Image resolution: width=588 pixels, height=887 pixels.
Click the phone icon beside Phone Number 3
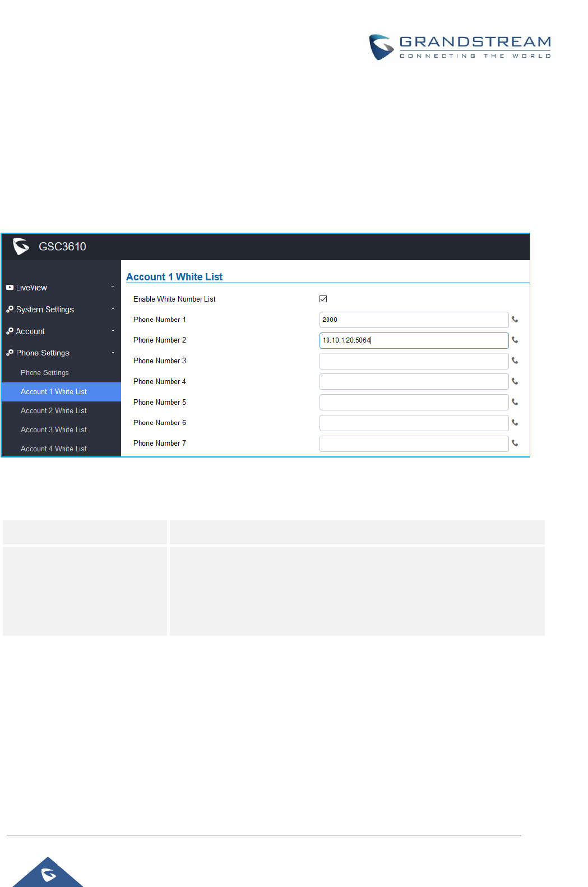(x=515, y=361)
